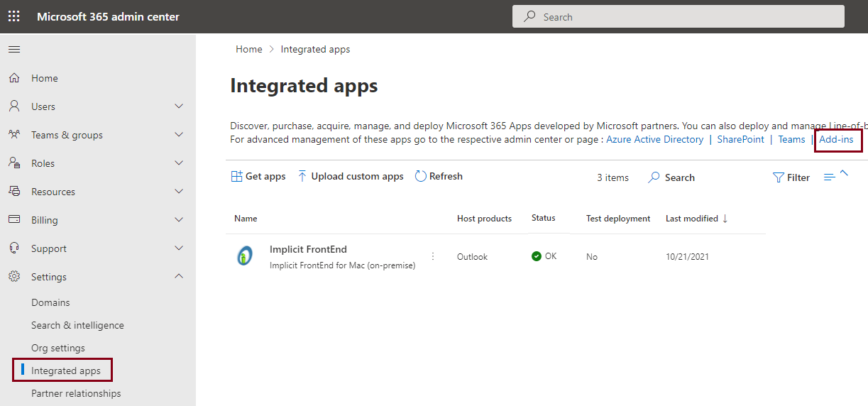Open the Azure Active Directory link
Image resolution: width=868 pixels, height=406 pixels.
(x=654, y=140)
